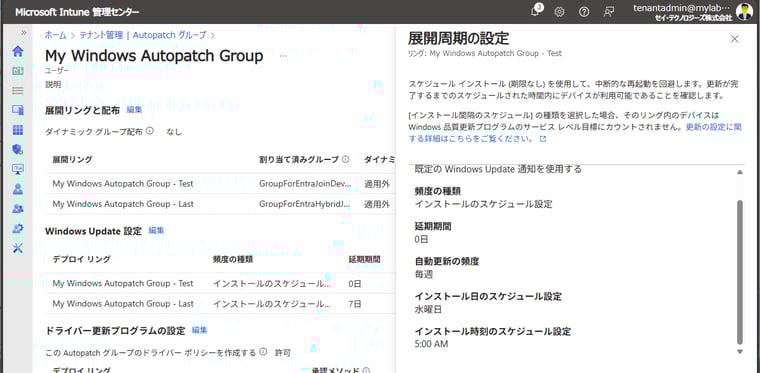Image resolution: width=760 pixels, height=373 pixels.
Task: Click 編集 next to Windows Update 設定
Action: (x=156, y=231)
